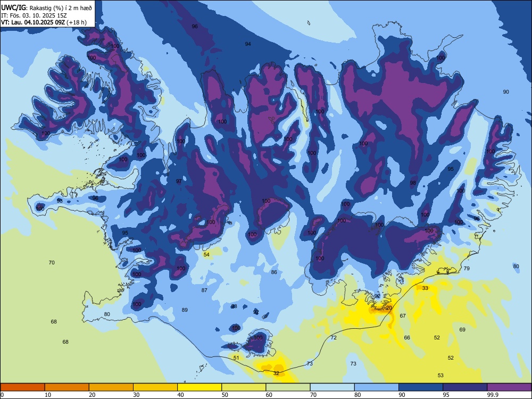Click the orange 10–20 legend swatch
Screen dimensions: 532x399
click(67, 387)
